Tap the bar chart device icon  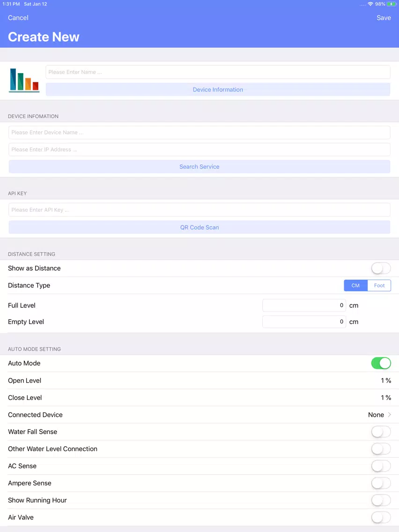pos(24,81)
